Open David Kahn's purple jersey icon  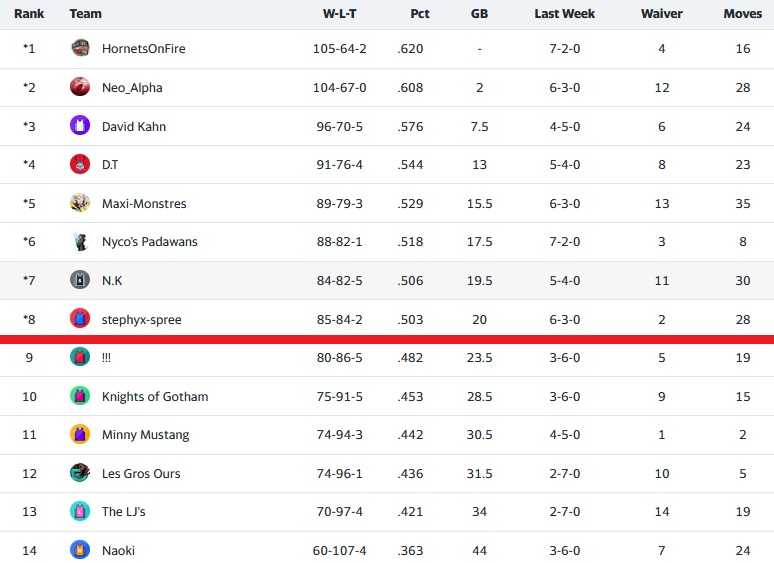tap(79, 125)
